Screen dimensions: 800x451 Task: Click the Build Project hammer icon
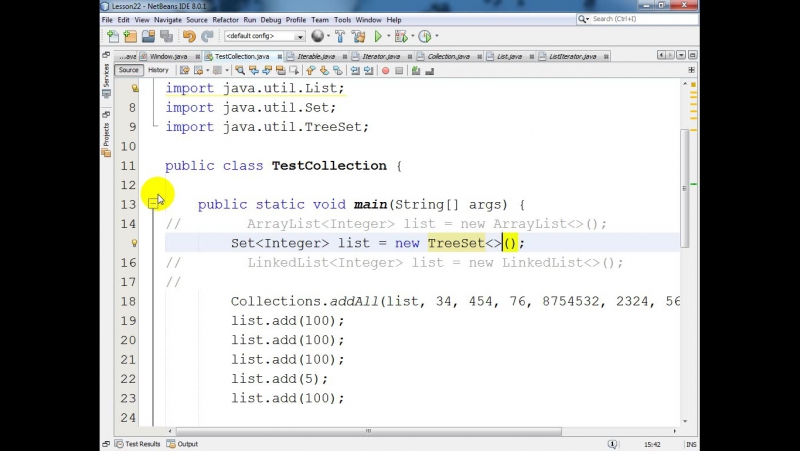340,36
